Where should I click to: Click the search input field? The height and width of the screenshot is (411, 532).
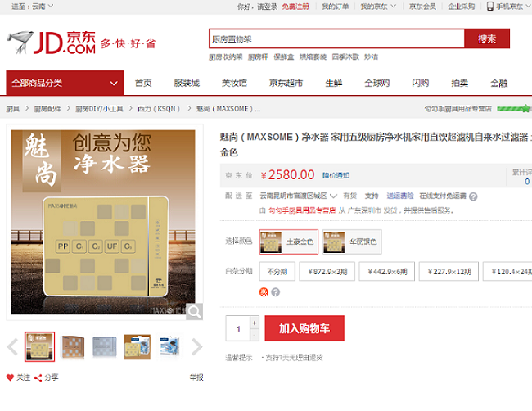point(336,38)
